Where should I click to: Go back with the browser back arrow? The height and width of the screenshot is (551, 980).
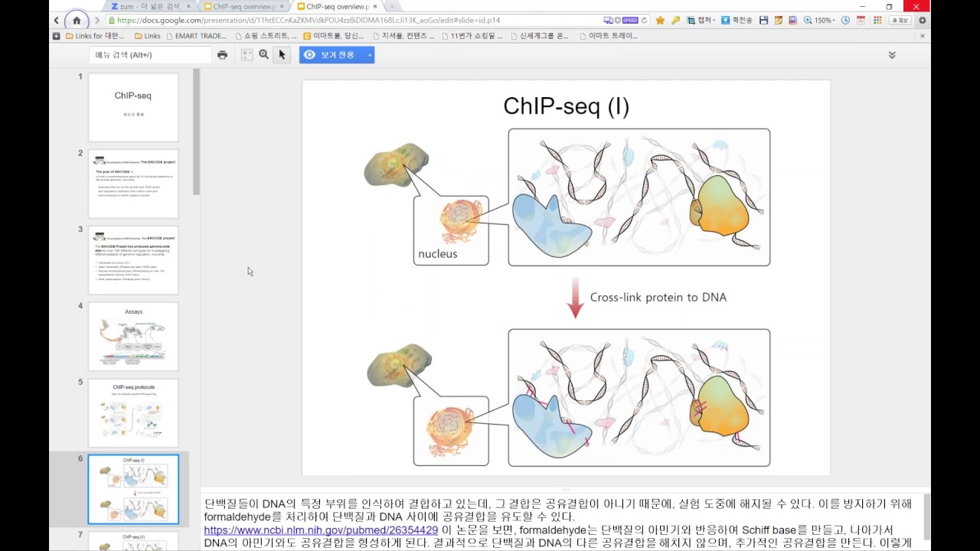click(x=57, y=20)
